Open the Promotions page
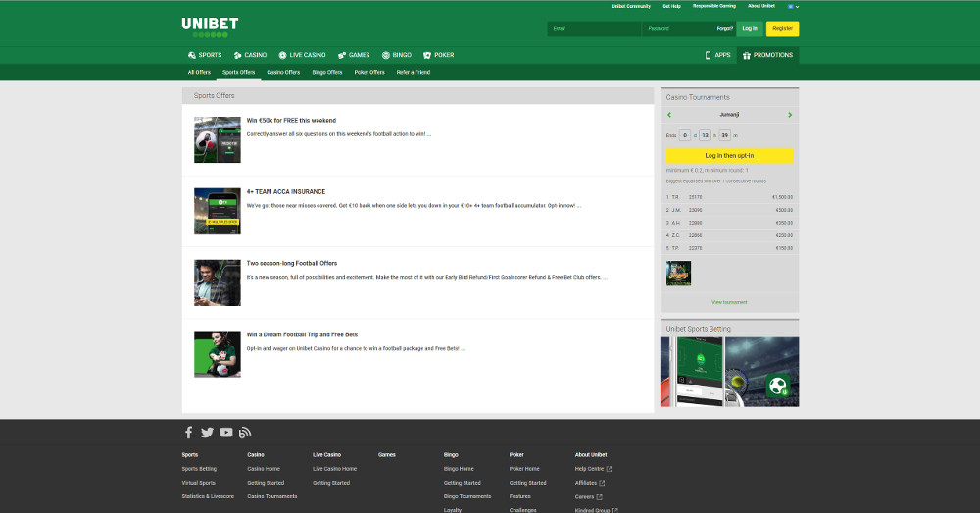 tap(767, 55)
